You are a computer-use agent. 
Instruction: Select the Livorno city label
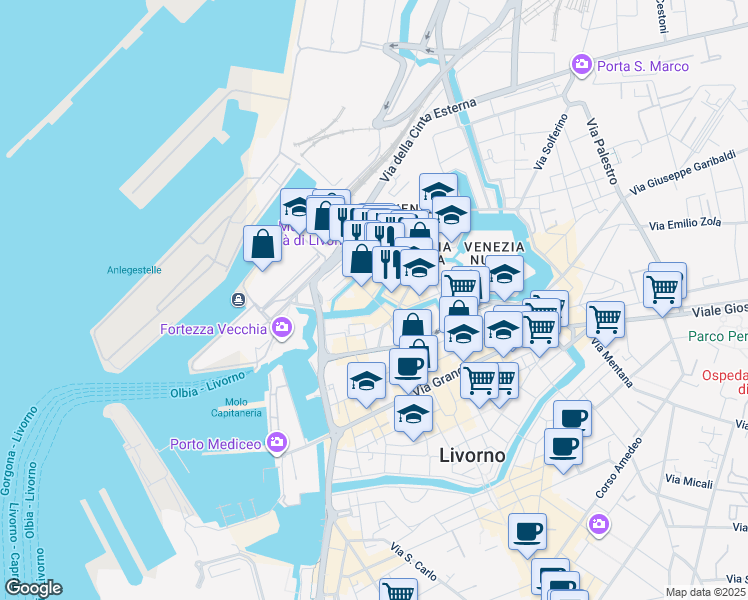point(472,455)
